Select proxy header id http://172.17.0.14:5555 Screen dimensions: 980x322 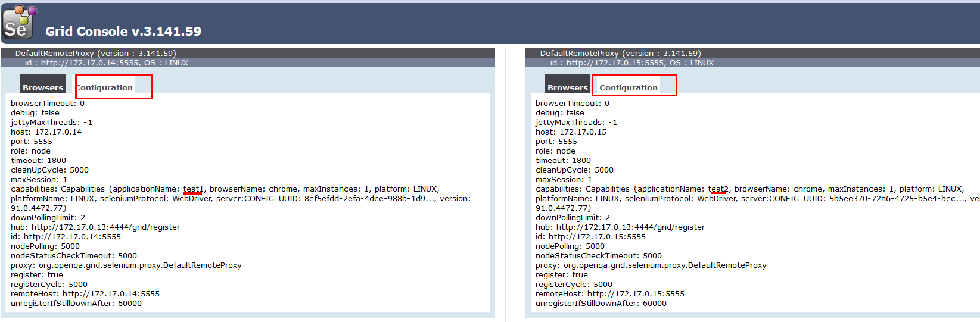107,62
